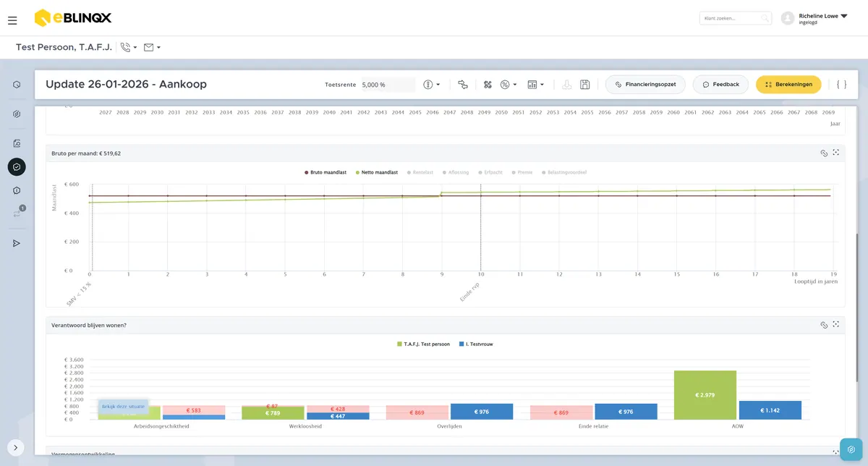The image size is (868, 466).
Task: Open the first hexagon sidebar item
Action: (17, 85)
